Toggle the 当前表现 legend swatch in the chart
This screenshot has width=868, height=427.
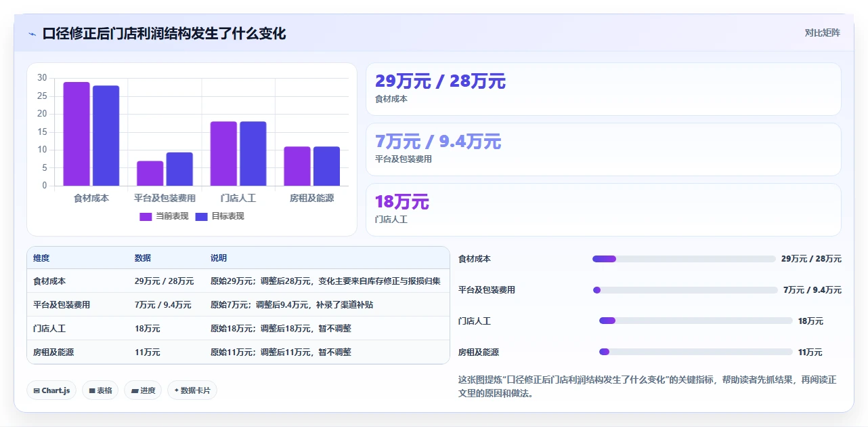click(146, 216)
